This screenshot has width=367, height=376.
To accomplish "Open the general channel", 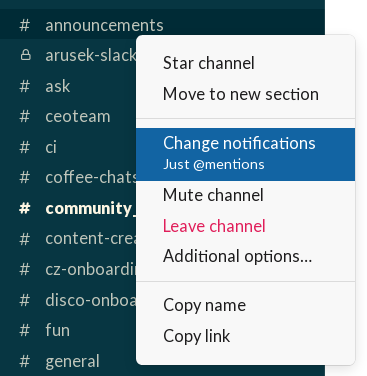I will click(72, 361).
